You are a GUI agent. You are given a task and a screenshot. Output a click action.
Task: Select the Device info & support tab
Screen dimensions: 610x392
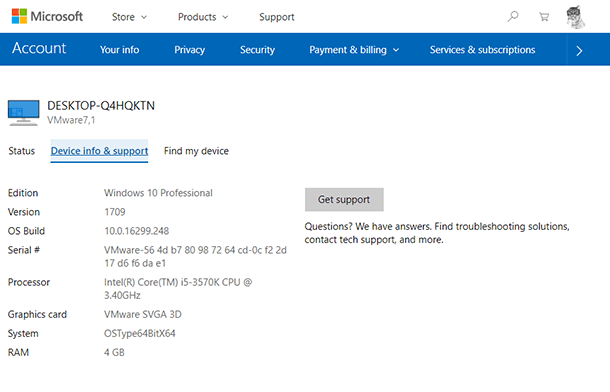[99, 151]
